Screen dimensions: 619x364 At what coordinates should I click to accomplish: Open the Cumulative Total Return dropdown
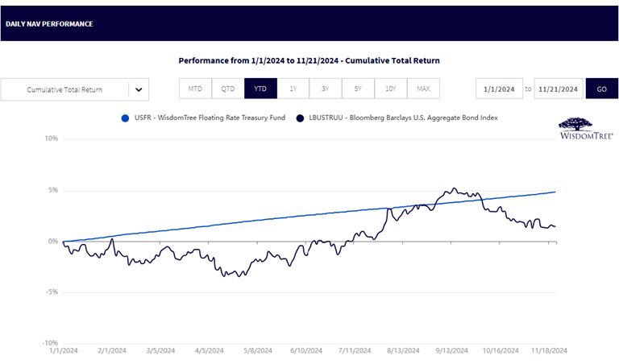(x=75, y=89)
